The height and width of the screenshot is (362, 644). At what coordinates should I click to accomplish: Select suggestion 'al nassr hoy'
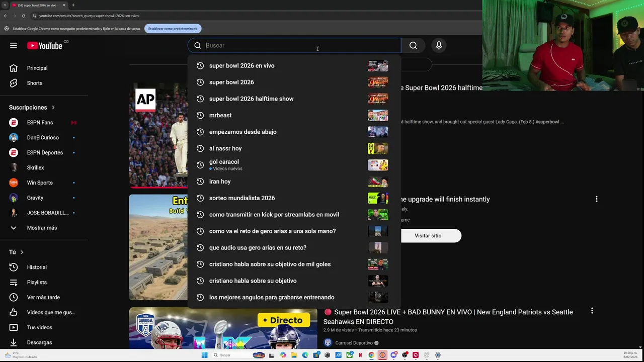294,148
